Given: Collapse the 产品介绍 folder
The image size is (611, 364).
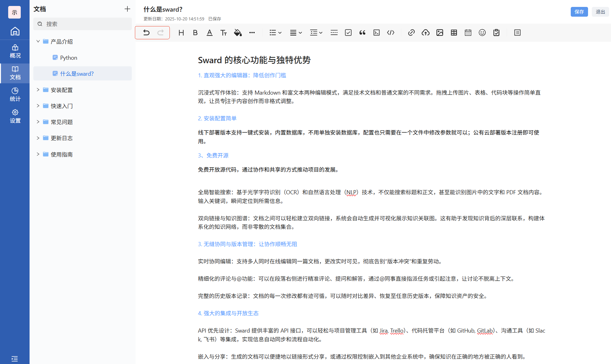Looking at the screenshot, I should tap(38, 41).
